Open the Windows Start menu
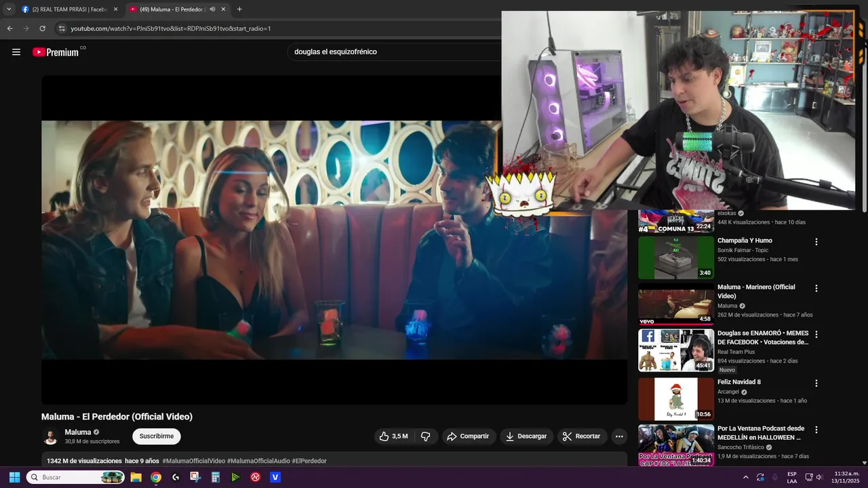This screenshot has height=488, width=868. [14, 477]
